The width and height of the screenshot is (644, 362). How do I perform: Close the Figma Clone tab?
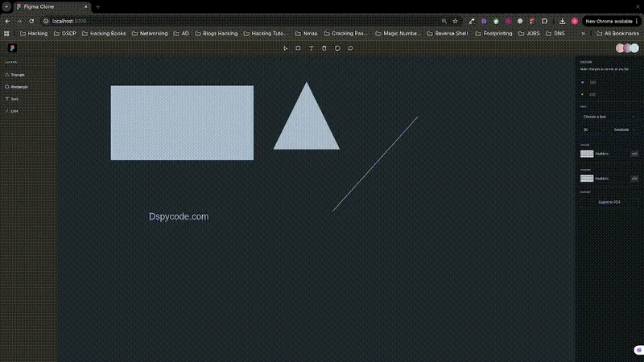coord(86,6)
